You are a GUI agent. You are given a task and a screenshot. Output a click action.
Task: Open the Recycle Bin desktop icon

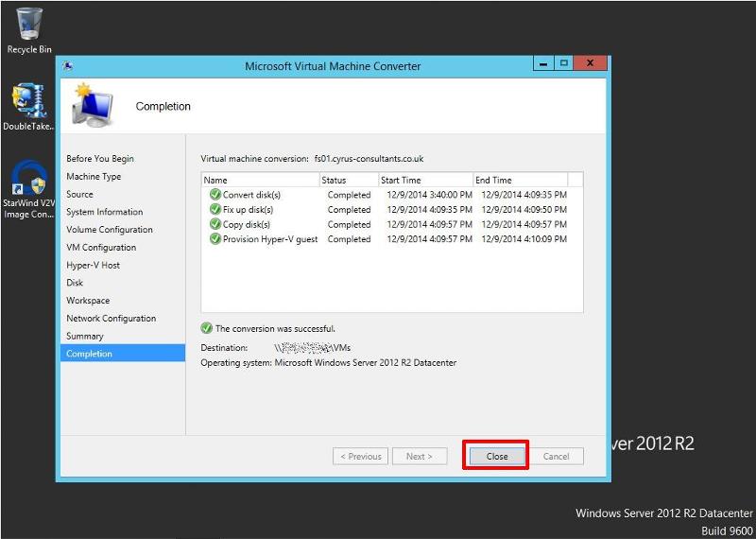pyautogui.click(x=29, y=30)
